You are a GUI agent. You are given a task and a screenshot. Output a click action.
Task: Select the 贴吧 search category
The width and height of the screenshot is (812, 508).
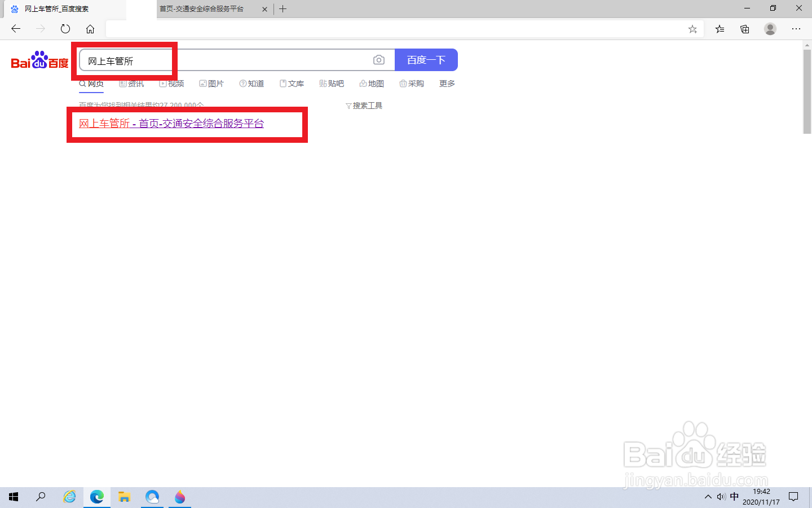tap(332, 84)
